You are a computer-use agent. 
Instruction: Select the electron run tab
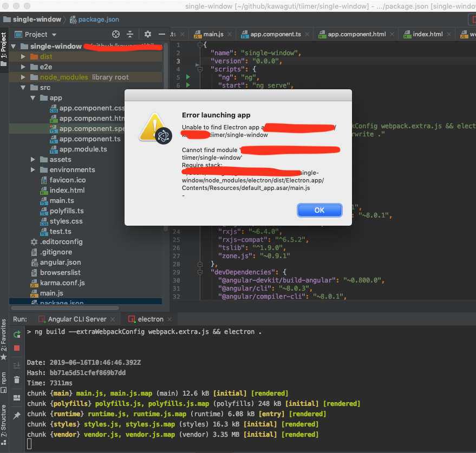pyautogui.click(x=151, y=319)
